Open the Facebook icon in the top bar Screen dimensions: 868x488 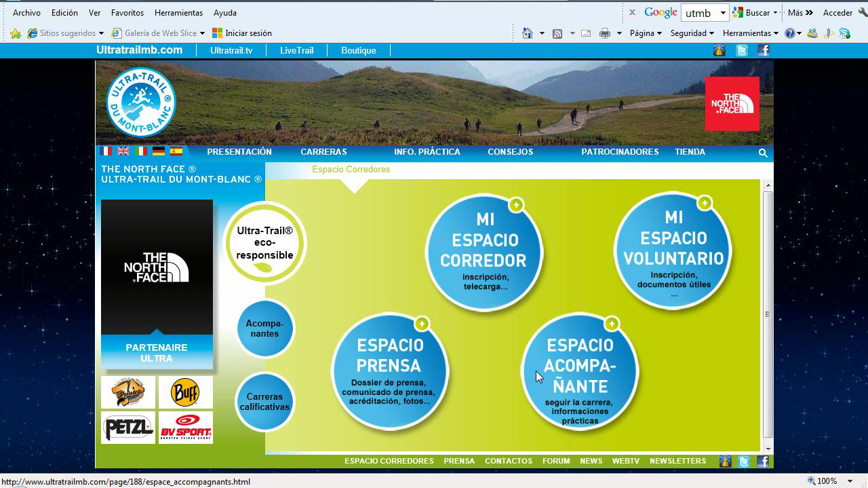(764, 50)
